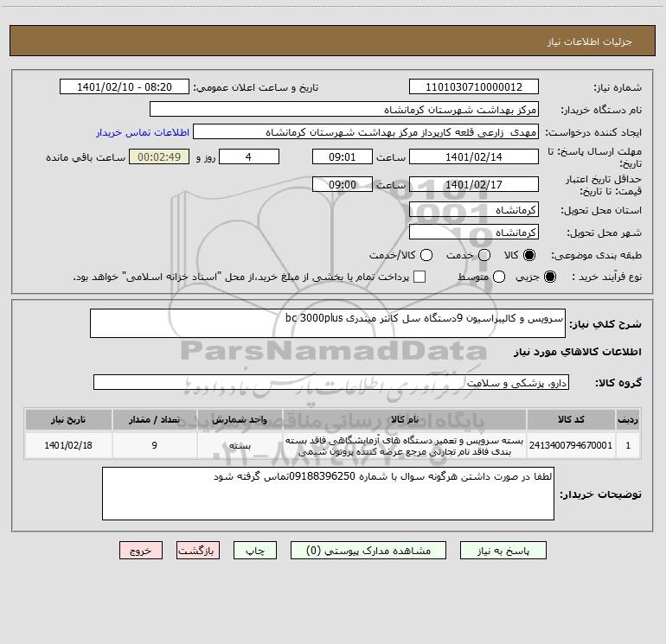Click the delivery city field کرمانشاه

[x=474, y=233]
